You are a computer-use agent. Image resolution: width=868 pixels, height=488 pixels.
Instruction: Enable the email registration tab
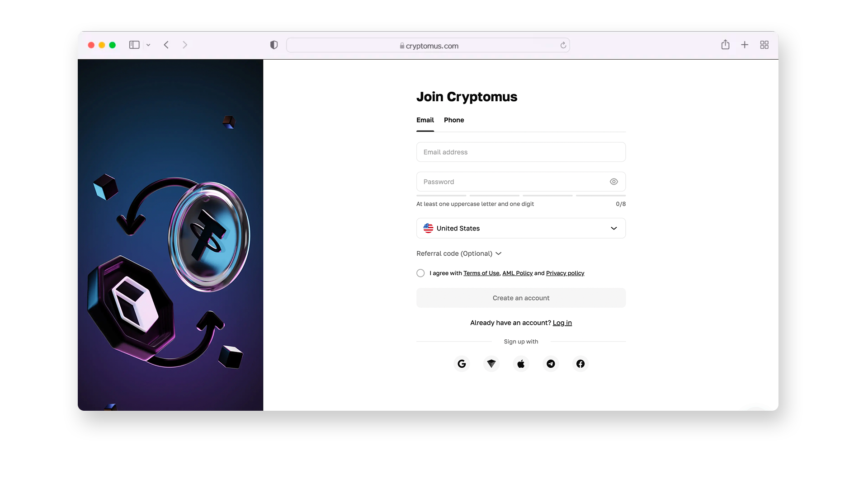(x=425, y=120)
